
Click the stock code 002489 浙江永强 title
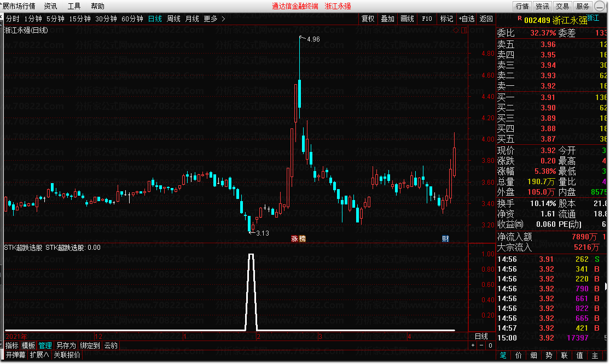tap(555, 21)
